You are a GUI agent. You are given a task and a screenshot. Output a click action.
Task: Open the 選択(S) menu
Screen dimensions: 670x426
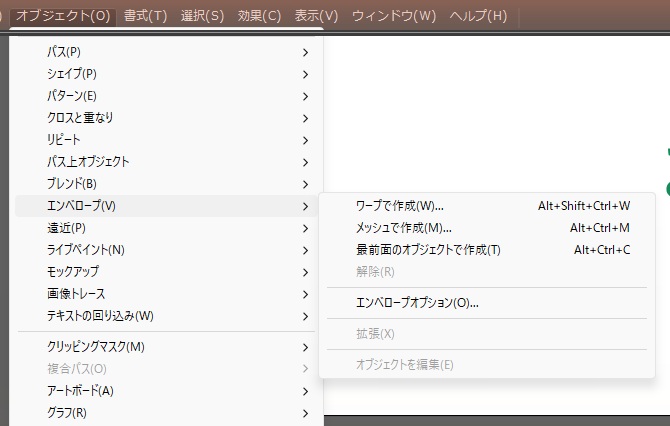point(202,16)
